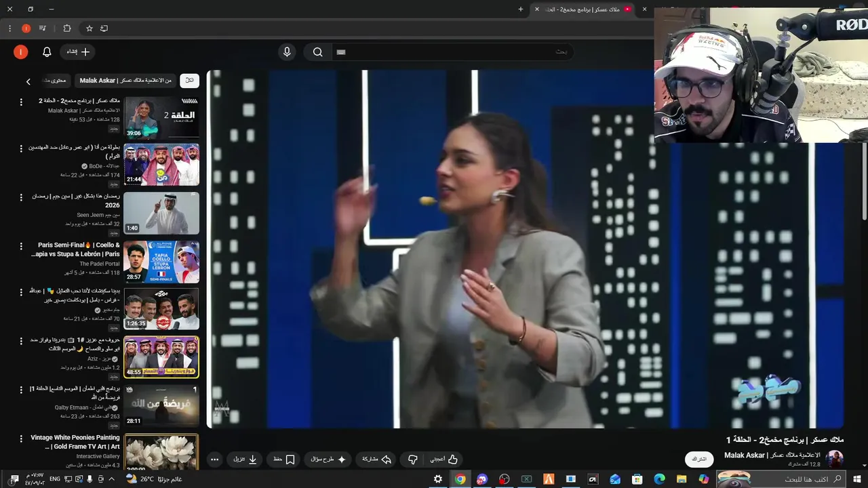Open options for Paris Semi-Final video
This screenshot has width=868, height=488.
pos(21,245)
